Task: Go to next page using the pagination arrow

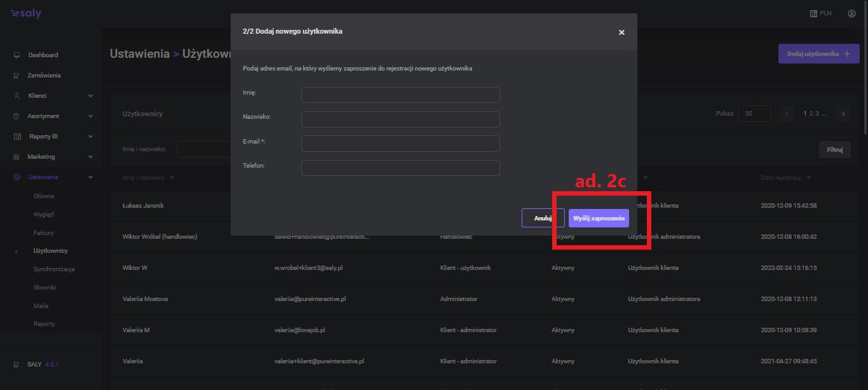Action: point(843,114)
